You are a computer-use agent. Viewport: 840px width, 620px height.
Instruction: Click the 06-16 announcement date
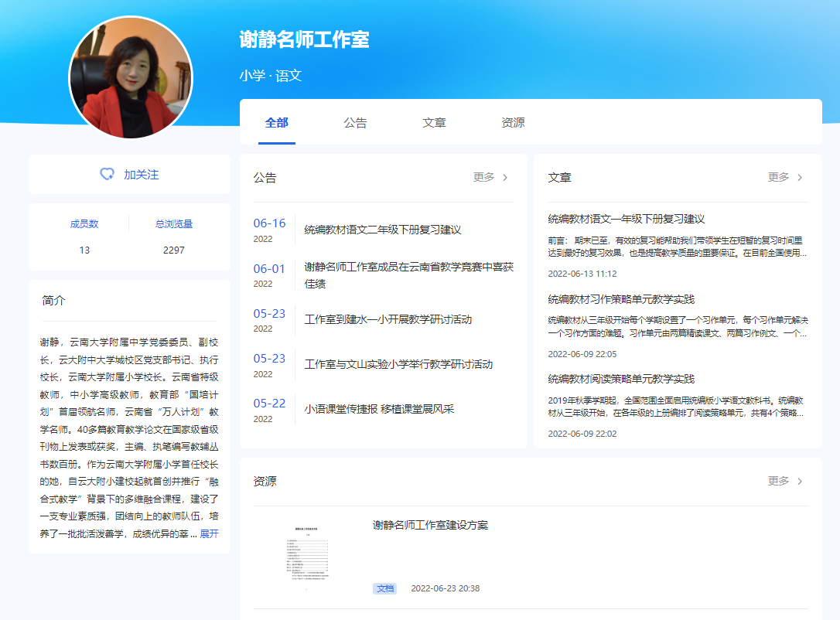click(269, 223)
